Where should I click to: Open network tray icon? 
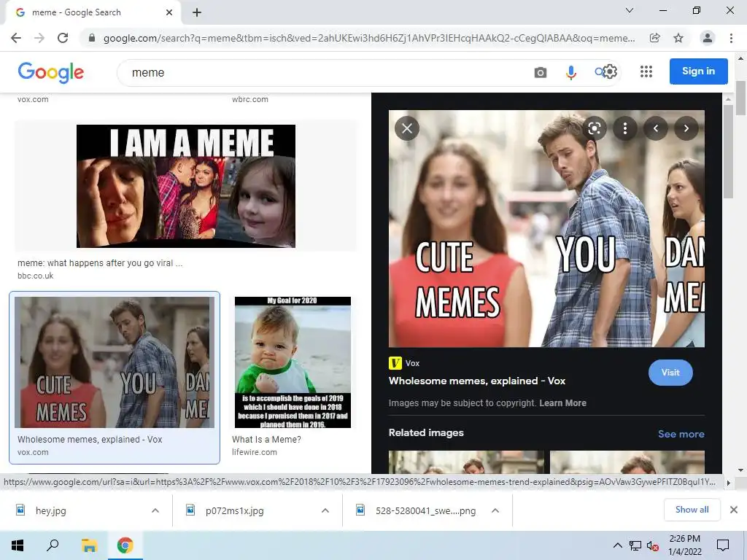635,545
